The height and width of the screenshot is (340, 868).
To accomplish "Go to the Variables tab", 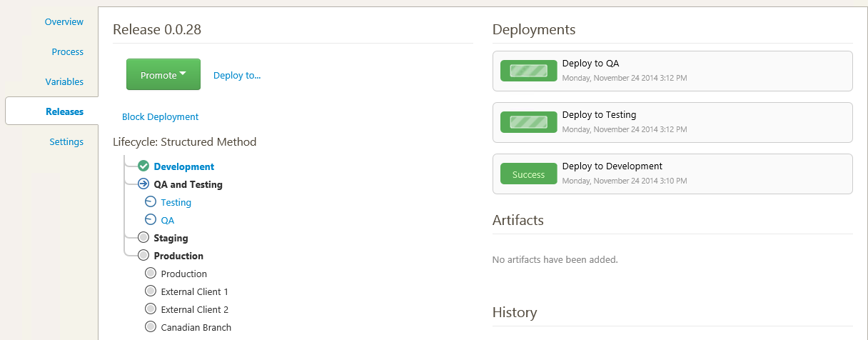I will tap(64, 82).
